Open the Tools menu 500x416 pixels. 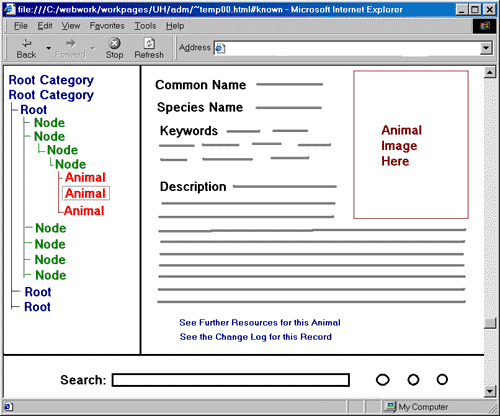145,26
